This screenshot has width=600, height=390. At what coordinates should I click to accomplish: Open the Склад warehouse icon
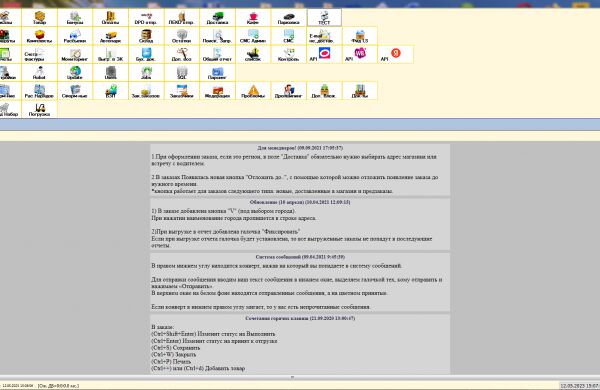(x=146, y=36)
